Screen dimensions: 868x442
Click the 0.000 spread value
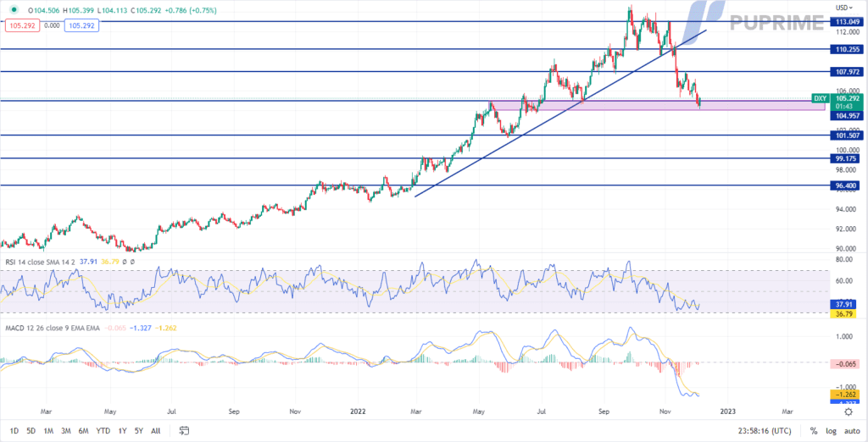53,25
